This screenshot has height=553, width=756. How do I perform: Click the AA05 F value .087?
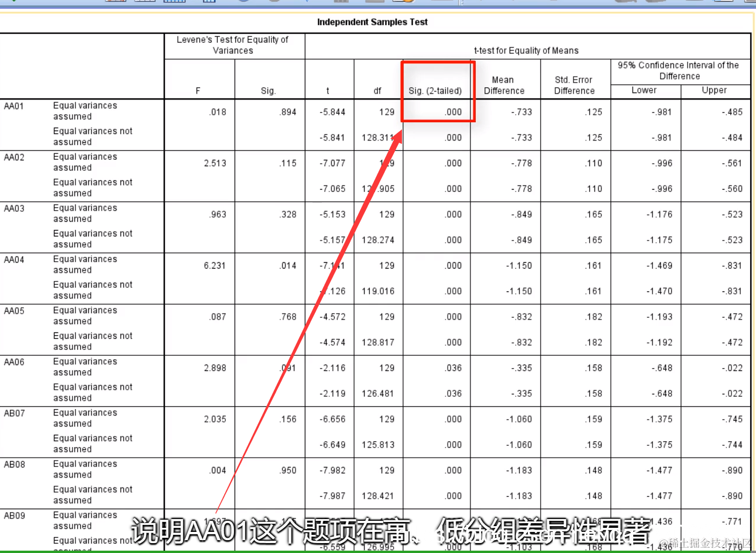218,317
